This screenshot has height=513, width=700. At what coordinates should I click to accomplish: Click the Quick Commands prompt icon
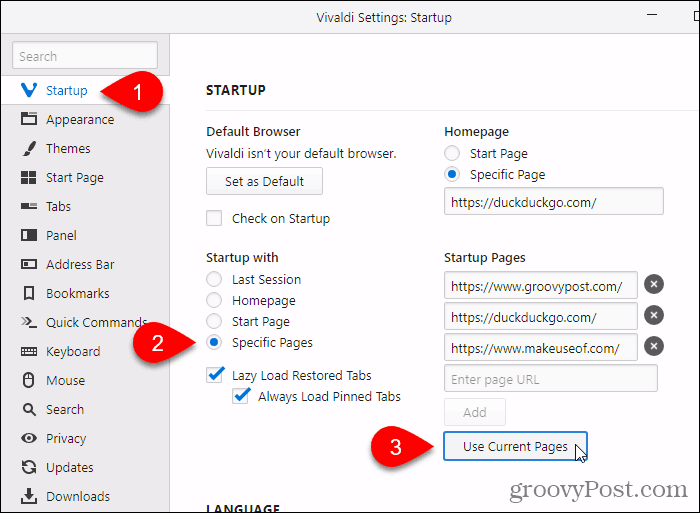(x=29, y=322)
